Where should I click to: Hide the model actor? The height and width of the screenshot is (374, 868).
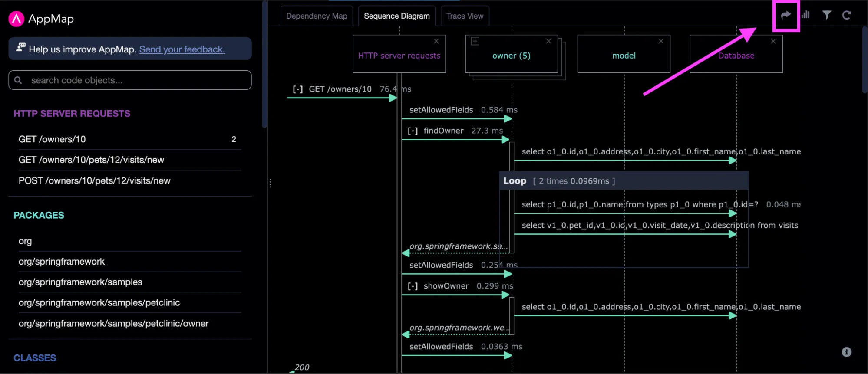click(x=661, y=41)
